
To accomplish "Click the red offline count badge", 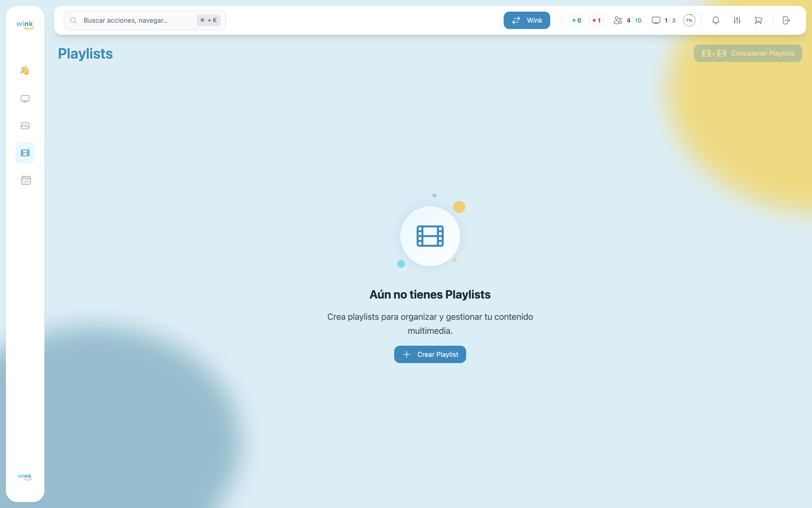I will pos(597,21).
